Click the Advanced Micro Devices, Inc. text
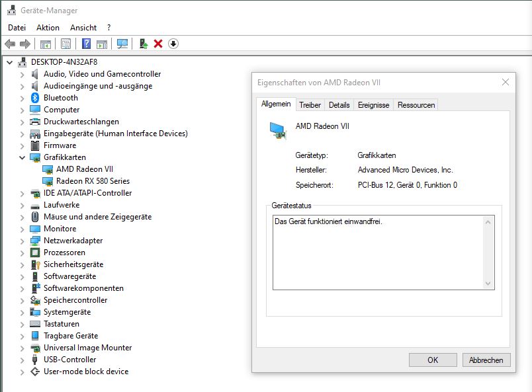Screen dimensions: 532x392 (406, 170)
